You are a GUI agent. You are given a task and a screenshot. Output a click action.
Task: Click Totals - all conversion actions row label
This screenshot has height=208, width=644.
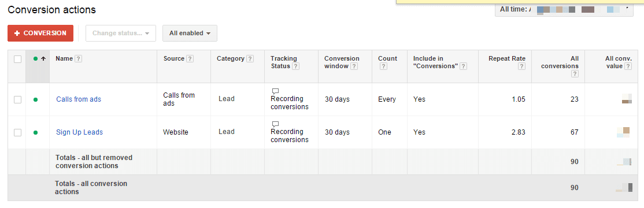(91, 187)
